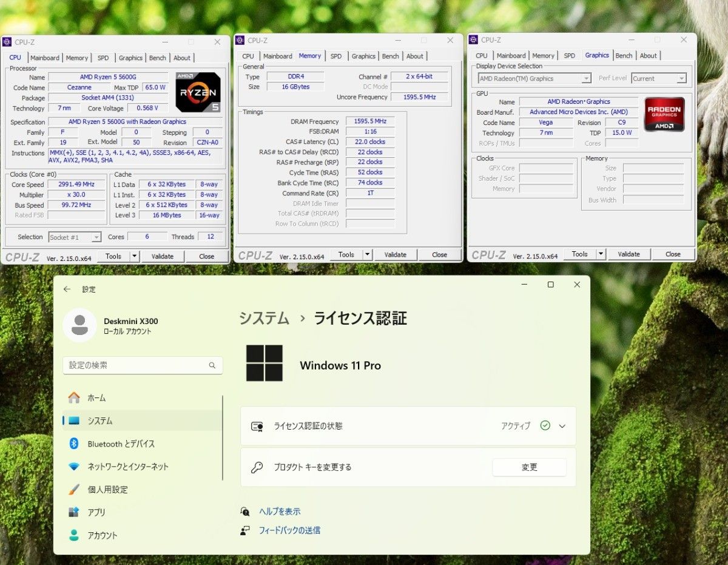This screenshot has width=728, height=565.
Task: Open Tools dropdown arrow in CPU window
Action: click(134, 256)
